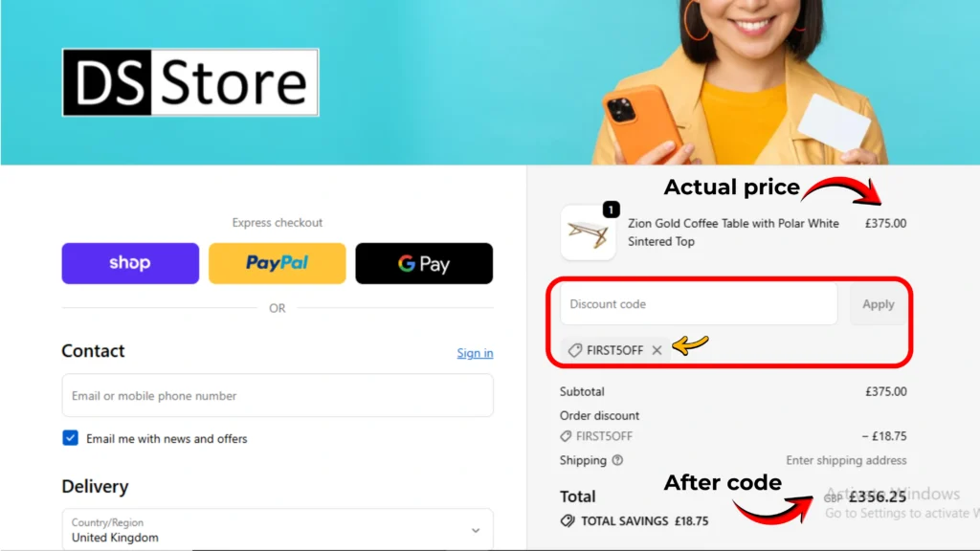The image size is (980, 551).
Task: Pay with Google Pay button
Action: [424, 263]
